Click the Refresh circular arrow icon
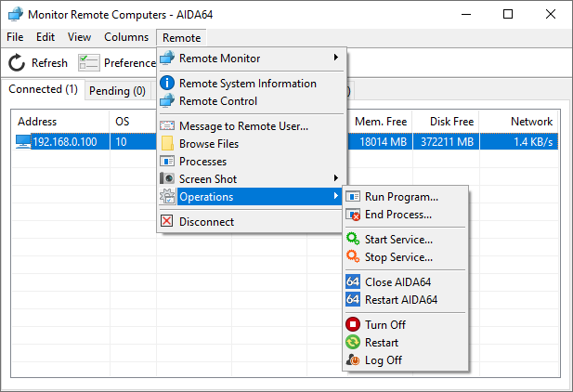 click(17, 62)
